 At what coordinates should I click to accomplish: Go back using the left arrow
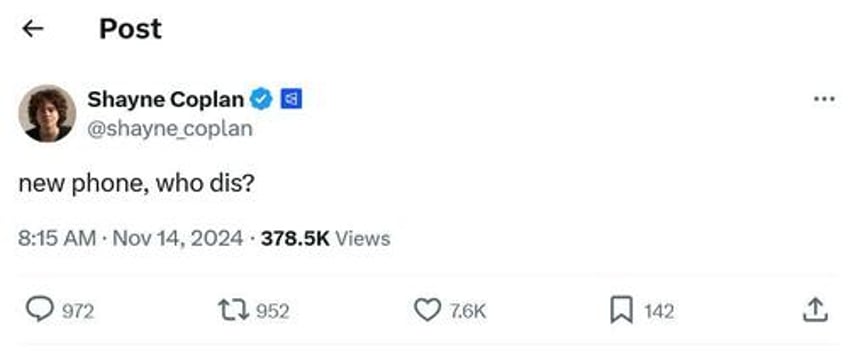click(x=32, y=29)
